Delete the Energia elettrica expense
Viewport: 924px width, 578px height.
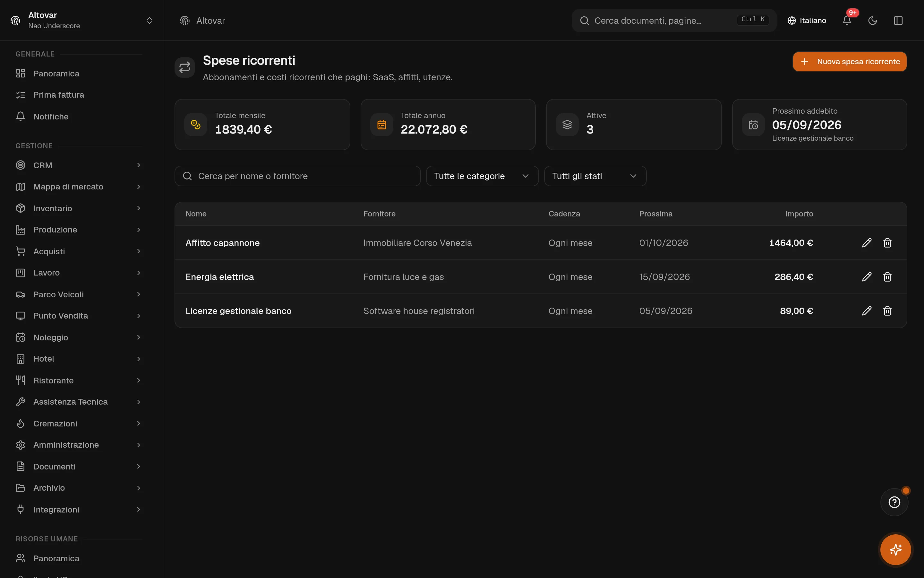pyautogui.click(x=887, y=277)
